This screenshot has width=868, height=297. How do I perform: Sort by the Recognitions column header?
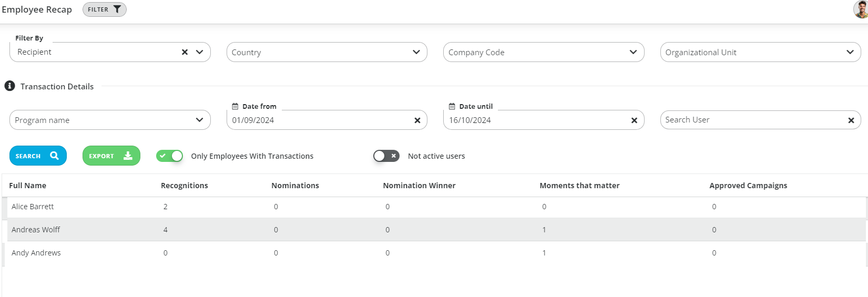tap(185, 186)
